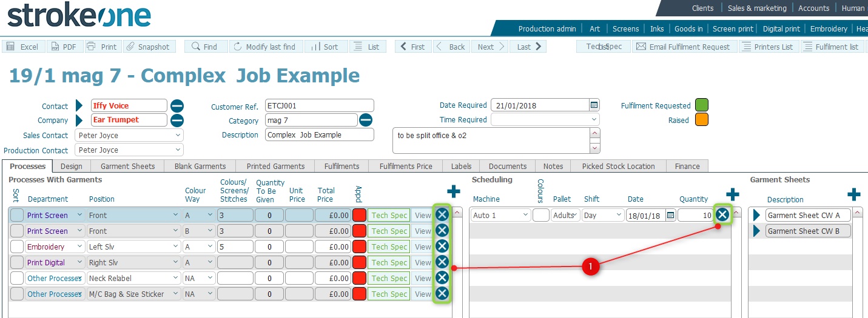This screenshot has width=868, height=318.
Task: Click the minus icon beside Category field
Action: [x=366, y=120]
